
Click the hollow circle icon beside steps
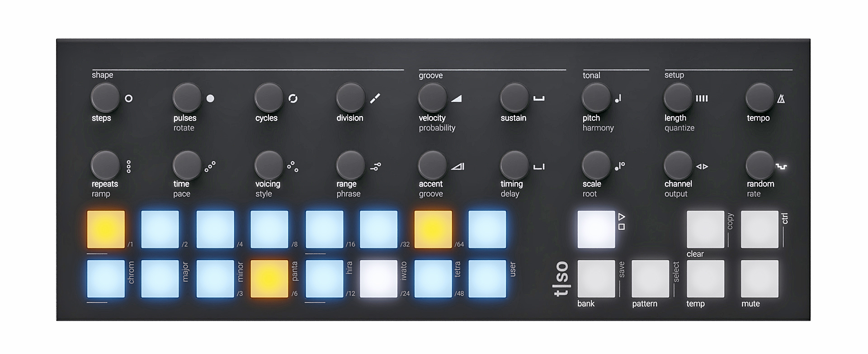pyautogui.click(x=129, y=98)
